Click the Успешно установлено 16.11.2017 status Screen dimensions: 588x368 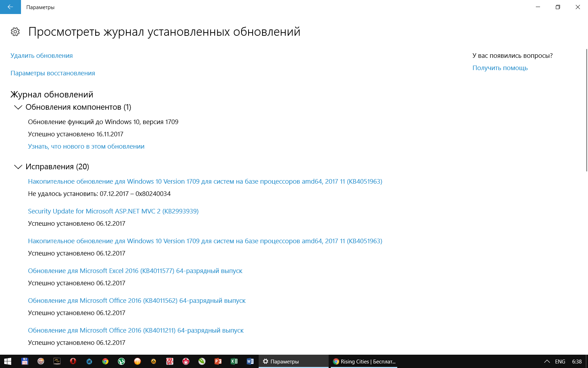[76, 134]
